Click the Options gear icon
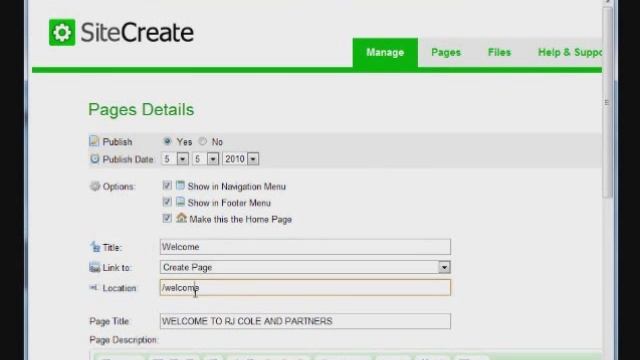Screen dimensions: 640x360 (95, 186)
